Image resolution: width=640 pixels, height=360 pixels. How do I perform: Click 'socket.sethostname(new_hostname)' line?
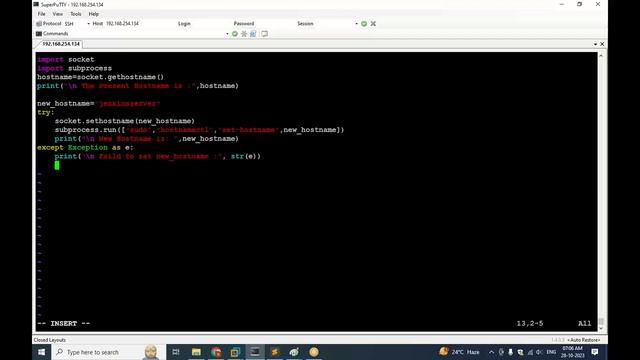point(124,121)
